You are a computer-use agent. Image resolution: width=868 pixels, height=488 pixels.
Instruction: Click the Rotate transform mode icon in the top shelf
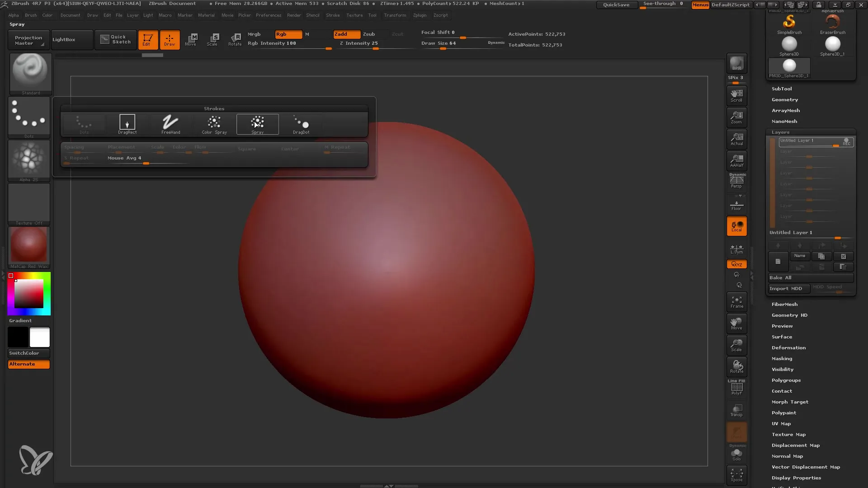click(x=235, y=39)
